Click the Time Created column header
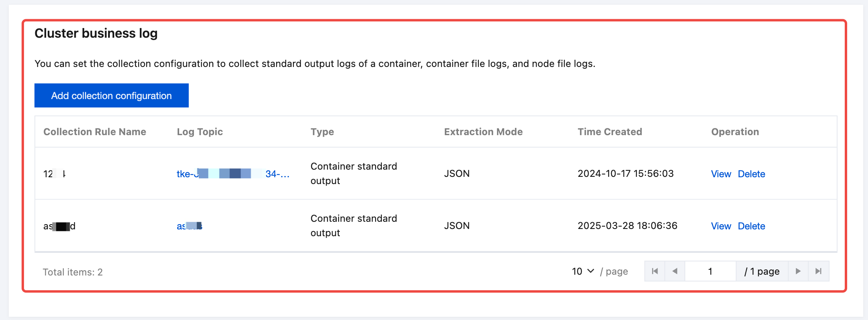868x320 pixels. coord(610,132)
